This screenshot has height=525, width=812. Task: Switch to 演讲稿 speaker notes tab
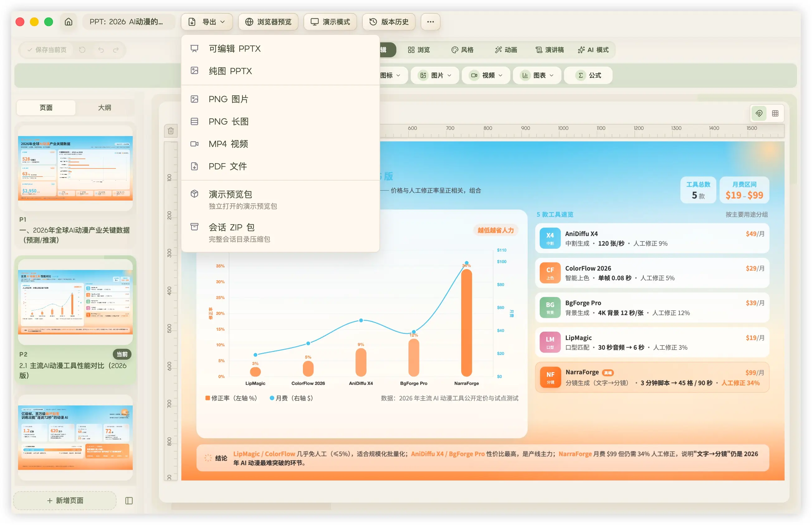549,50
